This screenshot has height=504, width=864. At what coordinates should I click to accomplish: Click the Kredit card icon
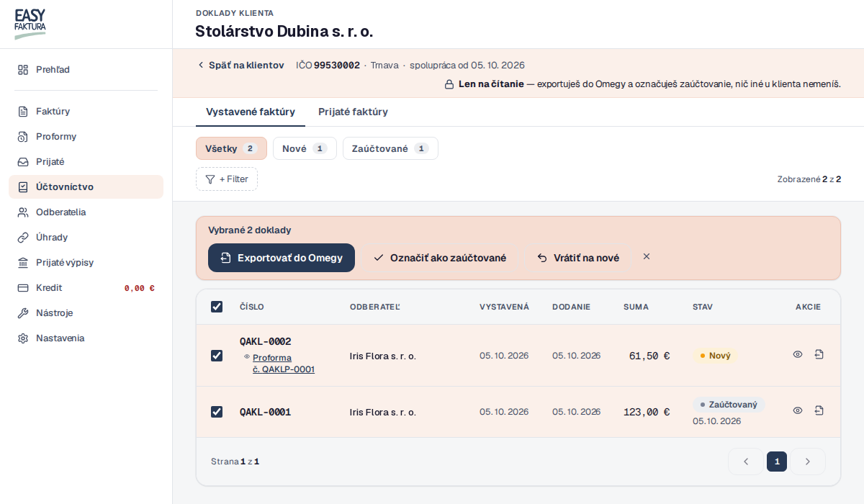pyautogui.click(x=23, y=288)
